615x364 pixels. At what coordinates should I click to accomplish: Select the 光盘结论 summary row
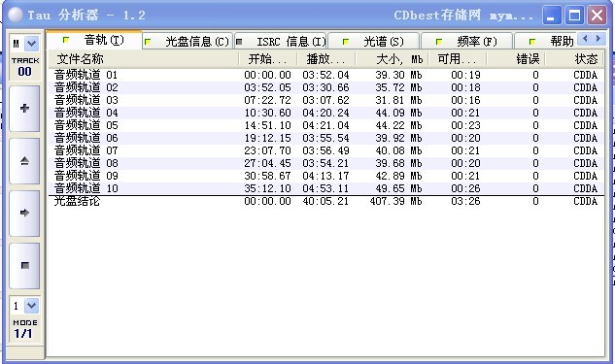325,201
